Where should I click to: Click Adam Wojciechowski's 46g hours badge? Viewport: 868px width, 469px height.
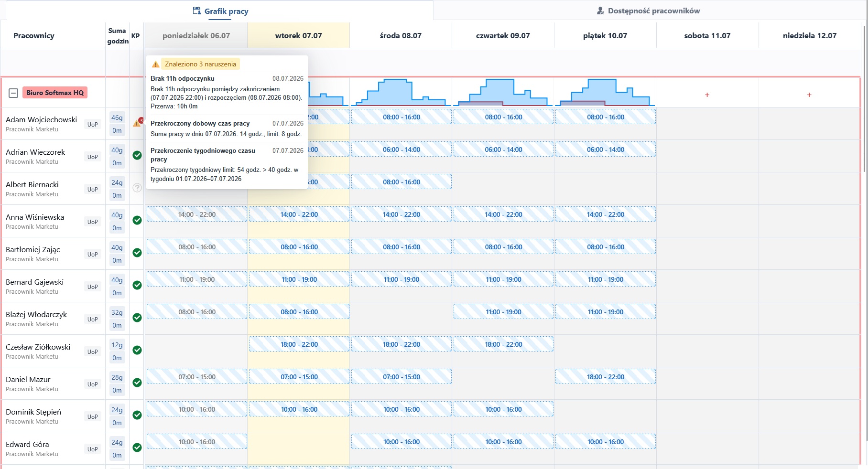(117, 117)
